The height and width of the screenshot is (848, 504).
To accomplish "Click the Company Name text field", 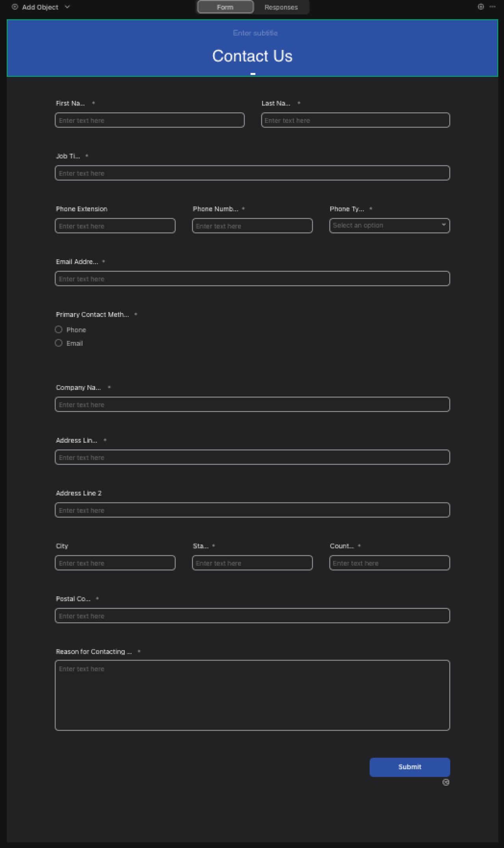I will click(x=252, y=405).
